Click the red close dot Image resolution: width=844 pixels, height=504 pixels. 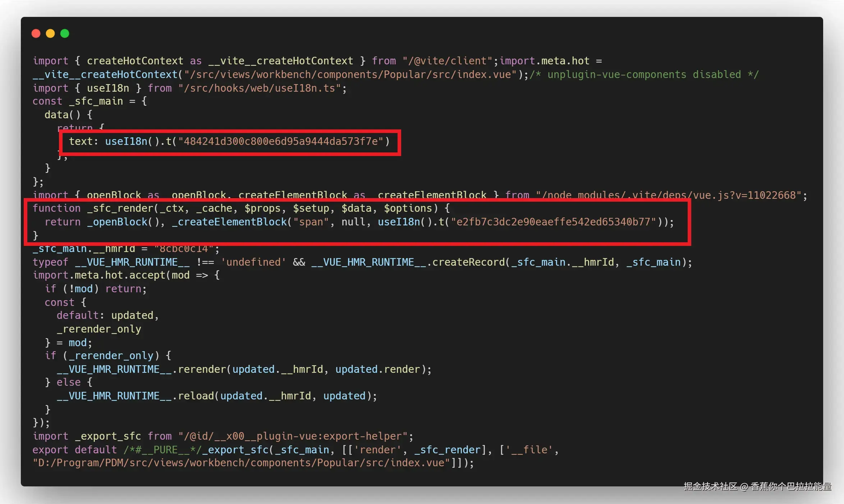point(36,33)
